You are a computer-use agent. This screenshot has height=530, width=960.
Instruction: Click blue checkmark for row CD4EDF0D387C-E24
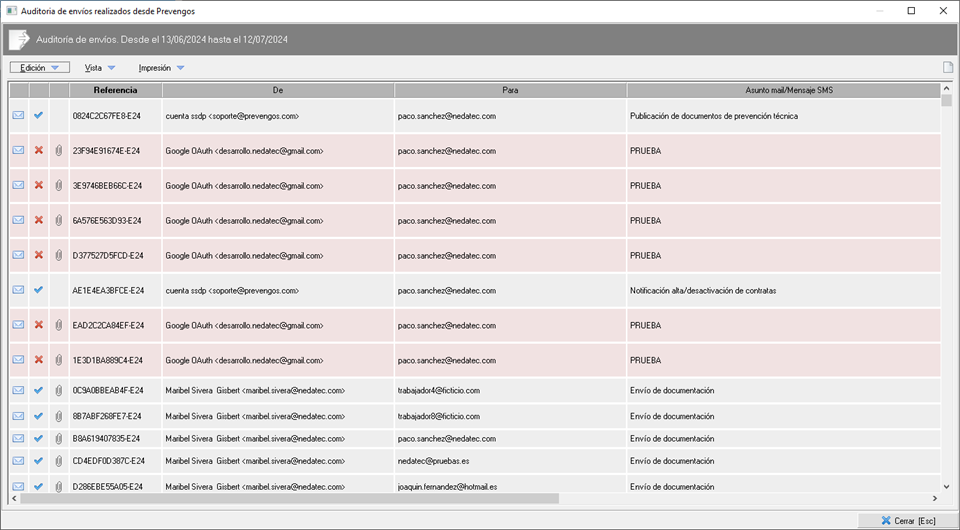point(39,461)
